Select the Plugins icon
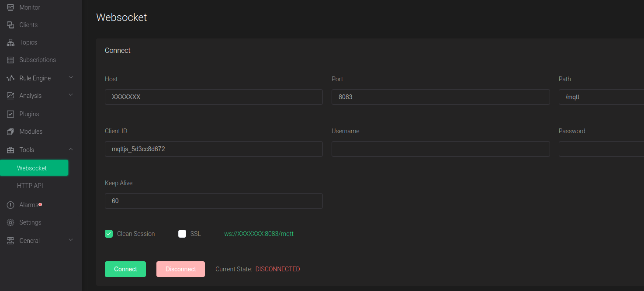 tap(10, 114)
